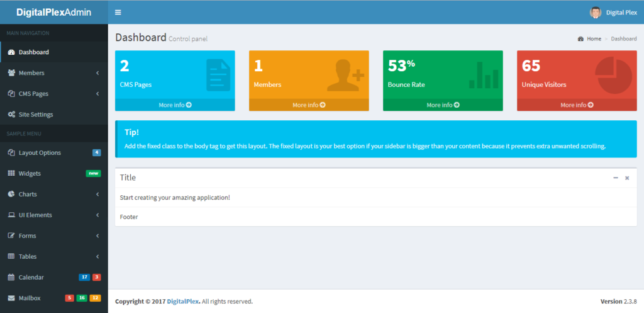Click the Widgets grid icon
644x313 pixels.
pos(11,173)
